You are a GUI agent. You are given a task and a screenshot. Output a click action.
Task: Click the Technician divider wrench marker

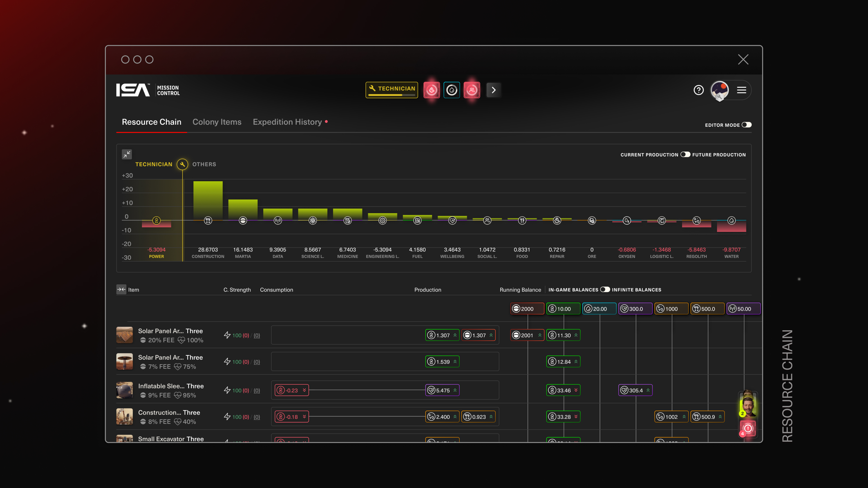182,164
